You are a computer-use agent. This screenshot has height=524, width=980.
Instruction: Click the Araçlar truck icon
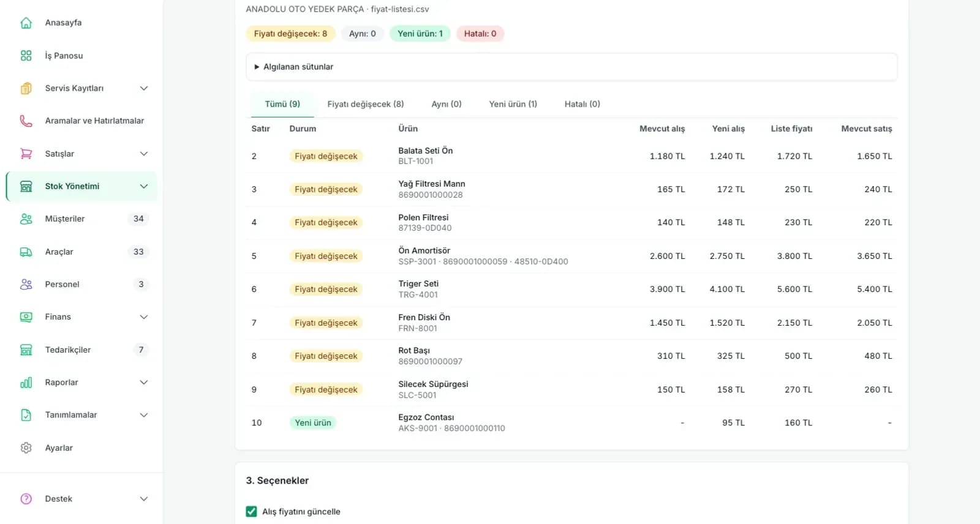click(26, 252)
